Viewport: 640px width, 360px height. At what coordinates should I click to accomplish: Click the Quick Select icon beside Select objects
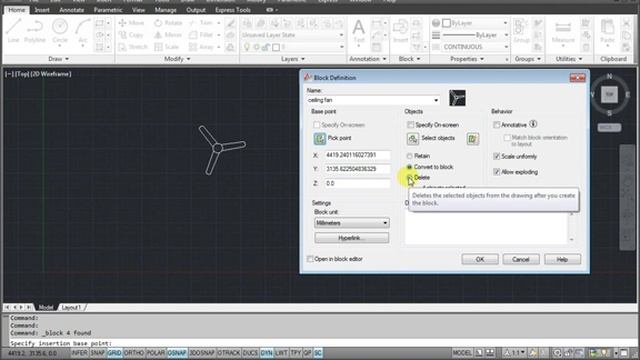(473, 139)
